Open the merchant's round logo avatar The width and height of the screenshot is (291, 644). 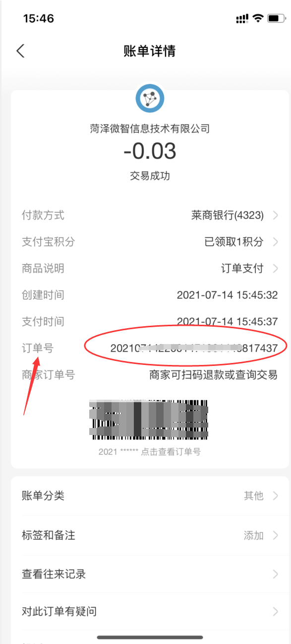pos(150,99)
